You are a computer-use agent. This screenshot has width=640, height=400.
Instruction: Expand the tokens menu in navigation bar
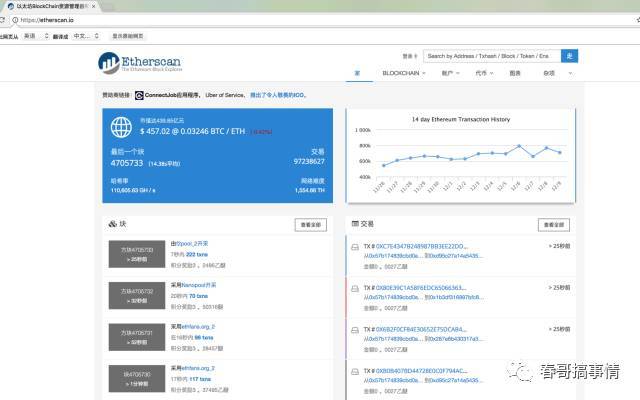tap(484, 73)
